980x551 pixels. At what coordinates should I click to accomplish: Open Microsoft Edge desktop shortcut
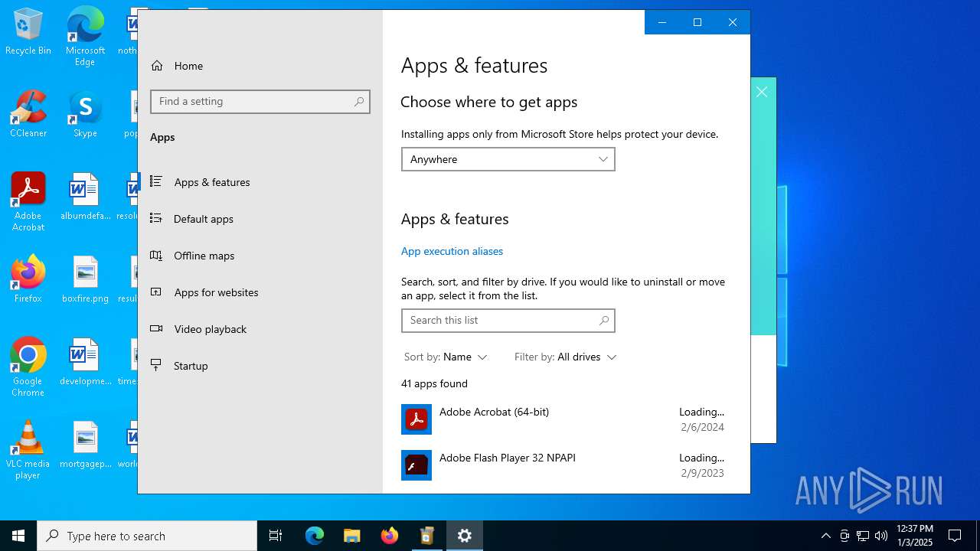[x=85, y=37]
